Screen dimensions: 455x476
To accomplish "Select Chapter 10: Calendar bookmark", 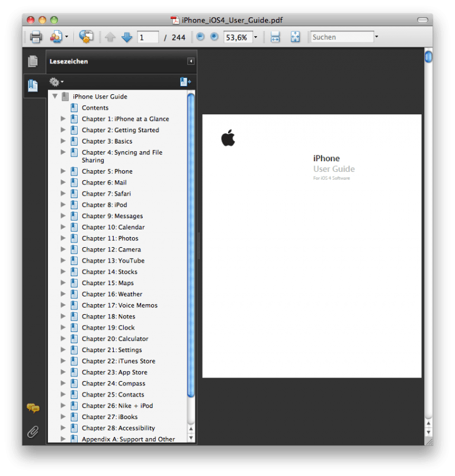I will (x=113, y=227).
